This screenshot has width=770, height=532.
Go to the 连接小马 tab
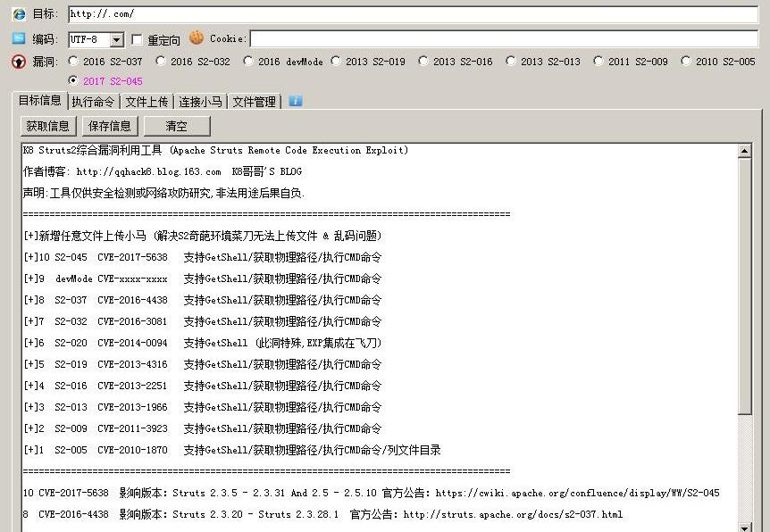pos(200,102)
